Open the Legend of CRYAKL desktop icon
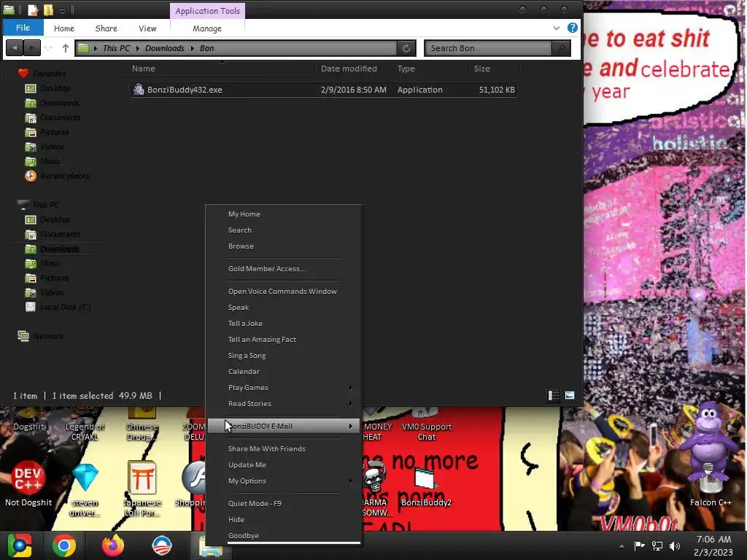 point(85,425)
